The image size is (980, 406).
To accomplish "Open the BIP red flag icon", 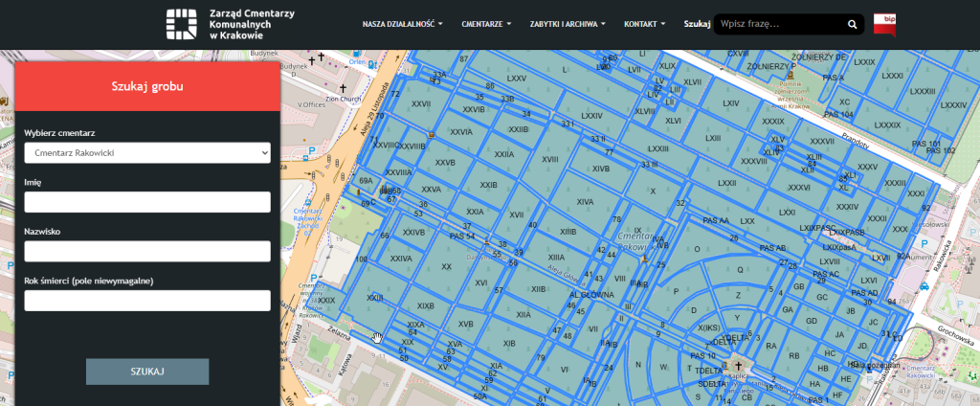I will [x=884, y=24].
